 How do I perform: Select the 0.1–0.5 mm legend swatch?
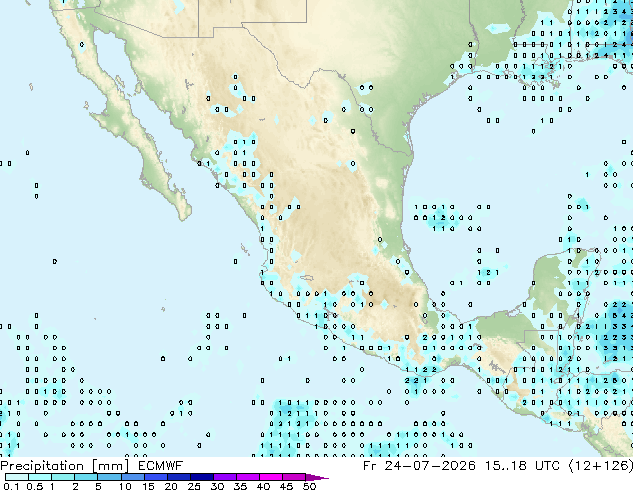pos(17,477)
